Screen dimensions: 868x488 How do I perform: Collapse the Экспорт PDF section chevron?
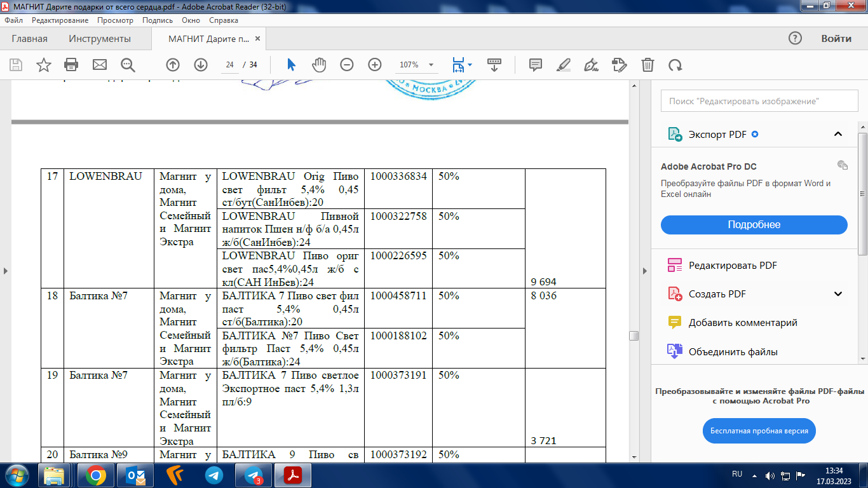tap(838, 134)
